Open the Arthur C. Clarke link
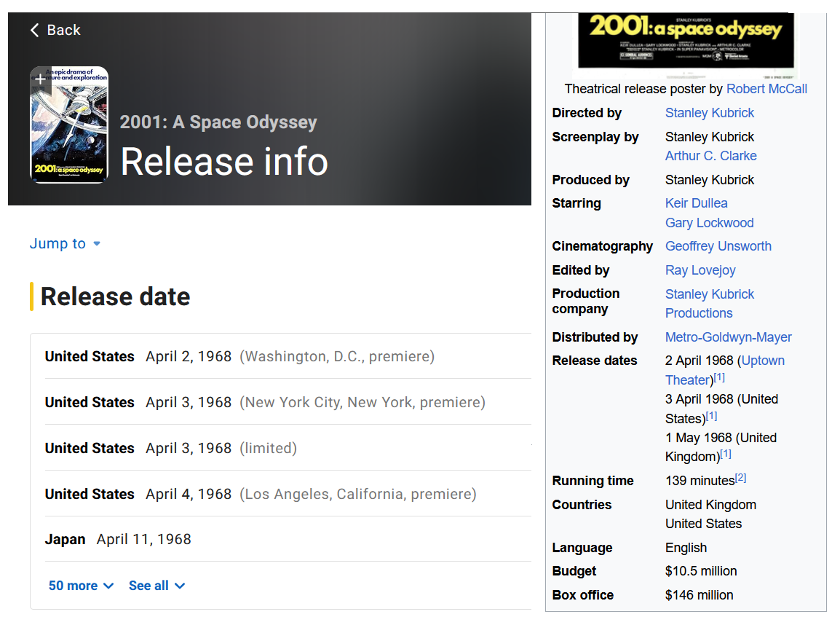The image size is (840, 625). [711, 156]
